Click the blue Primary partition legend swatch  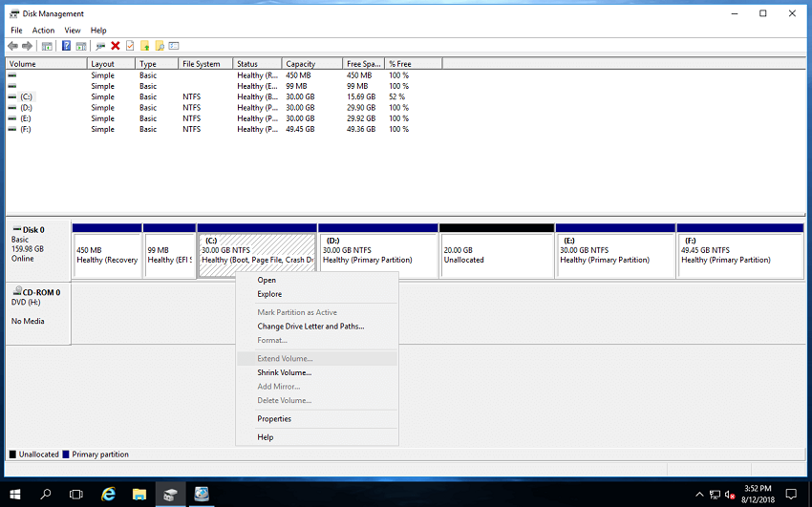(66, 454)
